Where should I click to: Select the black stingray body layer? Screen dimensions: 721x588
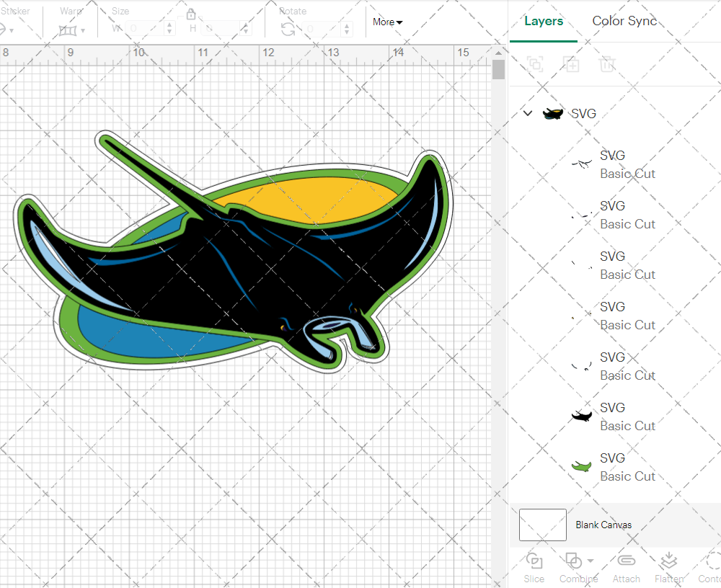tap(615, 416)
